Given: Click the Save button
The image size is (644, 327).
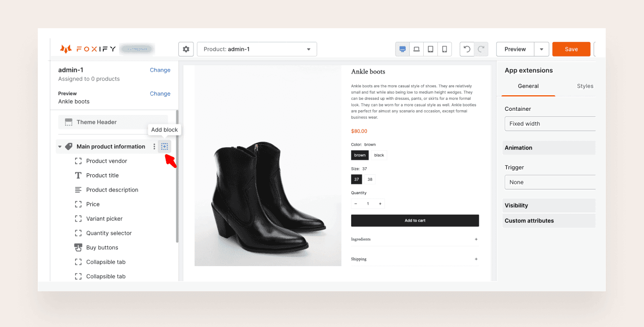Looking at the screenshot, I should tap(571, 49).
